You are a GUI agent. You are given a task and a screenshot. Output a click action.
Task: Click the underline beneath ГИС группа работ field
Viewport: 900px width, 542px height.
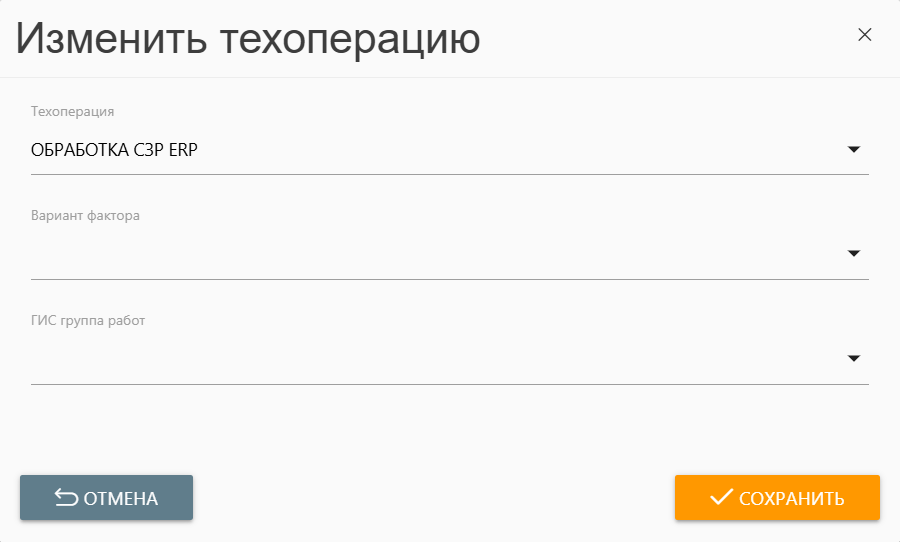[450, 384]
